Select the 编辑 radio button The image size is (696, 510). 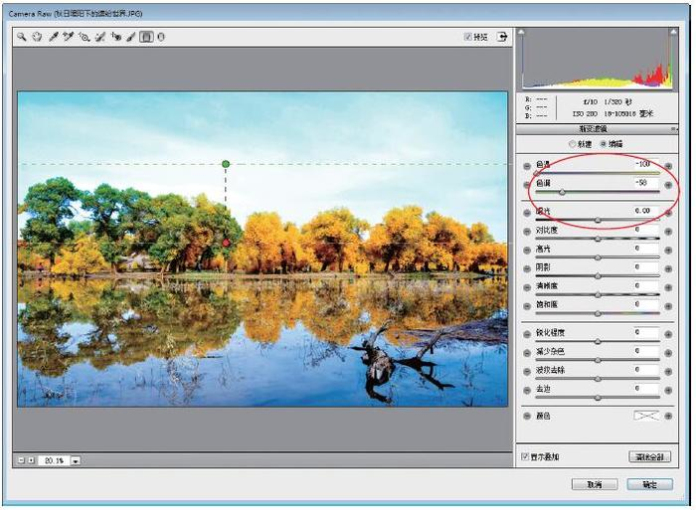point(602,144)
